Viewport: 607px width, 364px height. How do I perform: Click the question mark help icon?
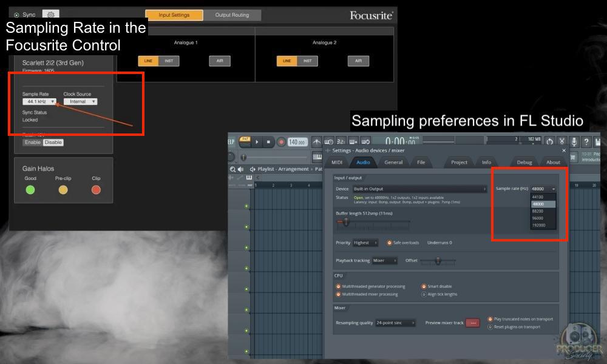pyautogui.click(x=586, y=142)
